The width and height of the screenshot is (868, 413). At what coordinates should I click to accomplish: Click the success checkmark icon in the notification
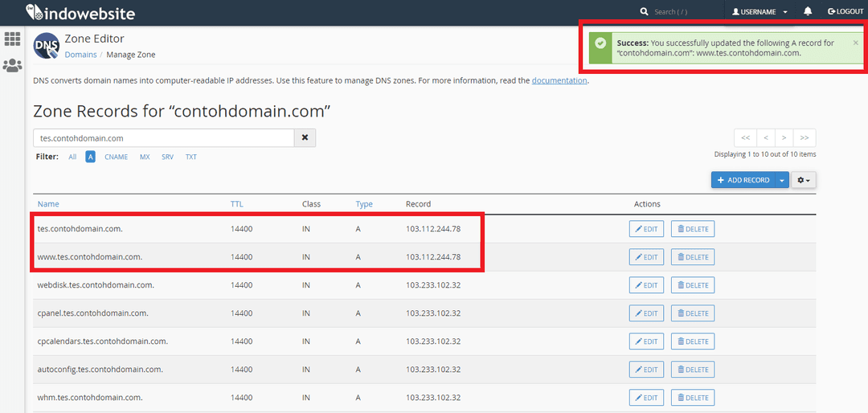tap(600, 43)
